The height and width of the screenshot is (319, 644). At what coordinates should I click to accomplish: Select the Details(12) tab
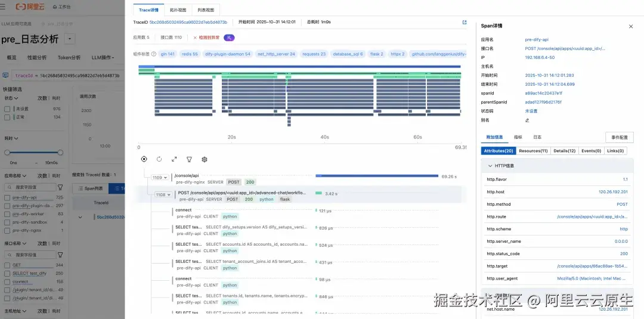[565, 151]
